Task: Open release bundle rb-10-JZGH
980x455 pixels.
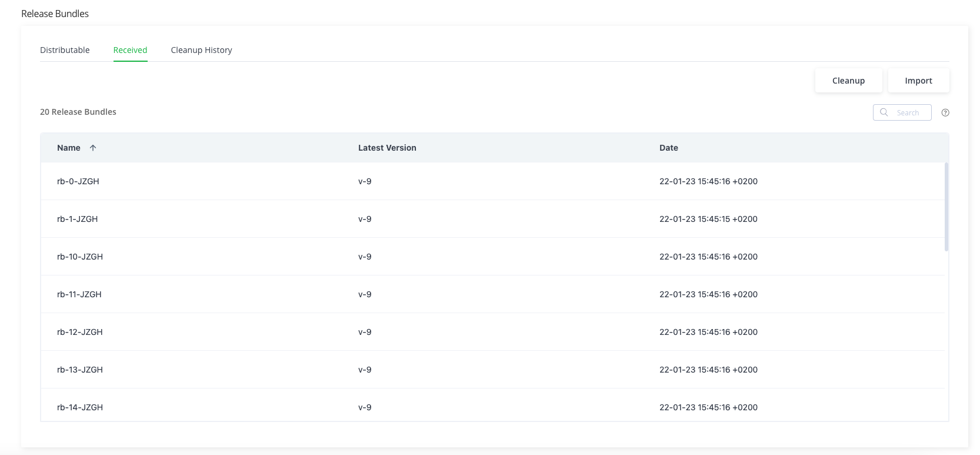Action: pos(80,257)
